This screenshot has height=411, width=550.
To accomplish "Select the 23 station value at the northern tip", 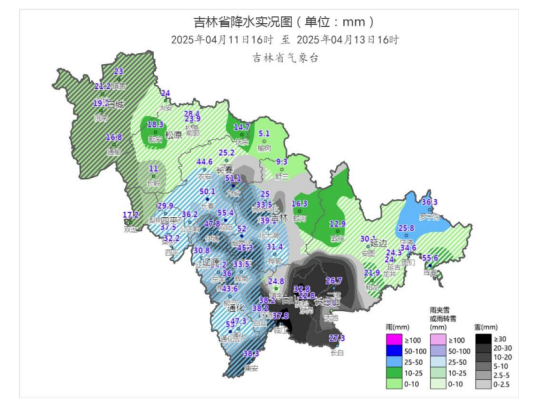I will [x=119, y=72].
